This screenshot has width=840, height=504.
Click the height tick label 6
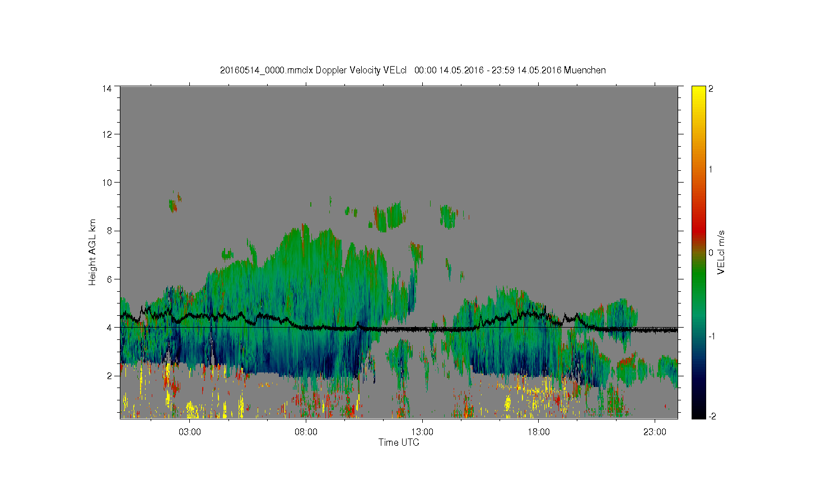(109, 279)
